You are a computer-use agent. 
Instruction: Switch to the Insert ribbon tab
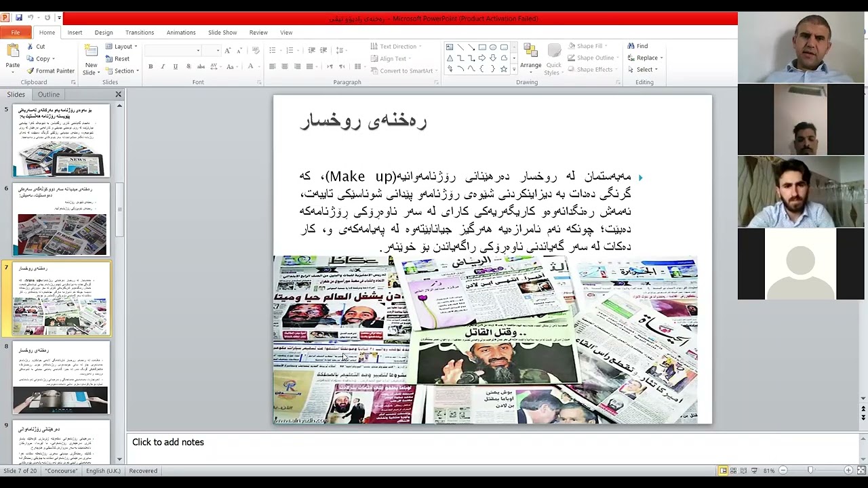pos(75,33)
